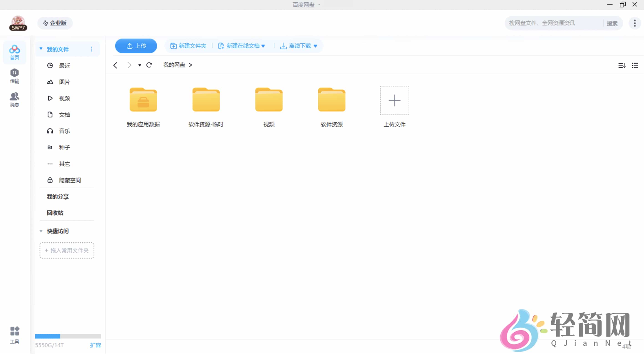The width and height of the screenshot is (644, 354).
Task: Collapse the 快捷访问 section
Action: 41,231
